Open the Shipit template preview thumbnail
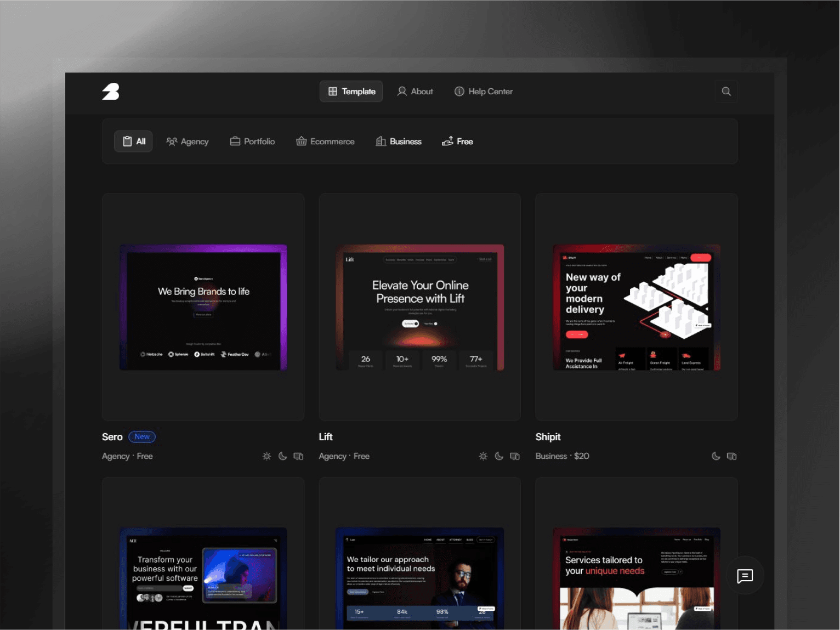Viewport: 840px width, 630px height. (637, 307)
